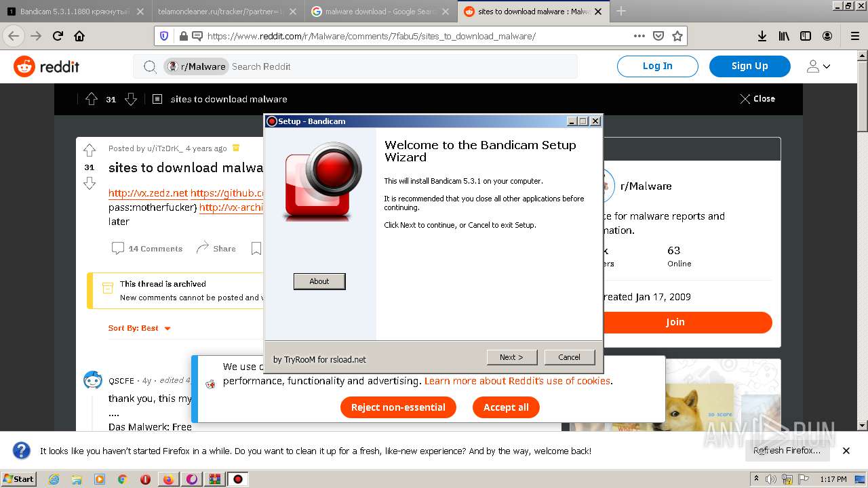Dismiss the Firefox refresh notification

click(x=846, y=451)
